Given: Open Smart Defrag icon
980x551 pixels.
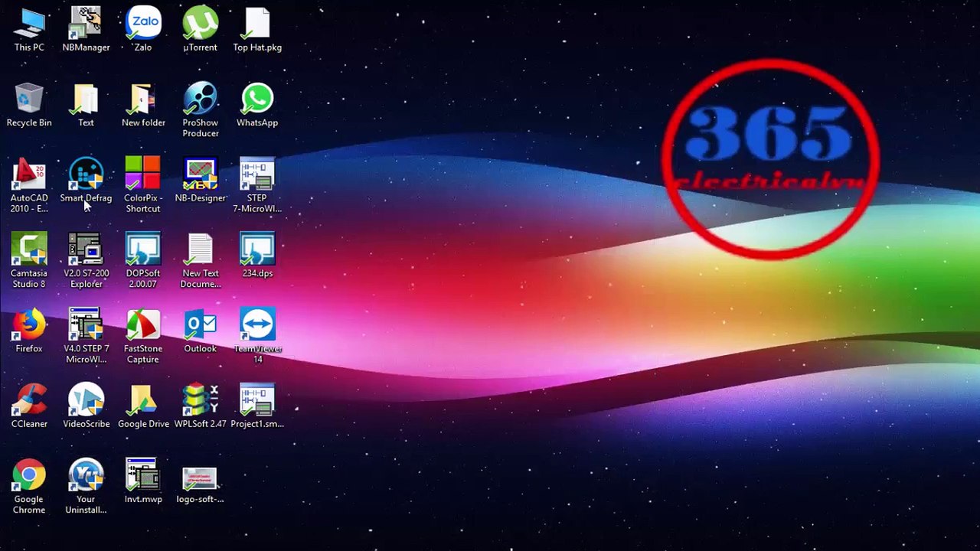Looking at the screenshot, I should pos(86,181).
